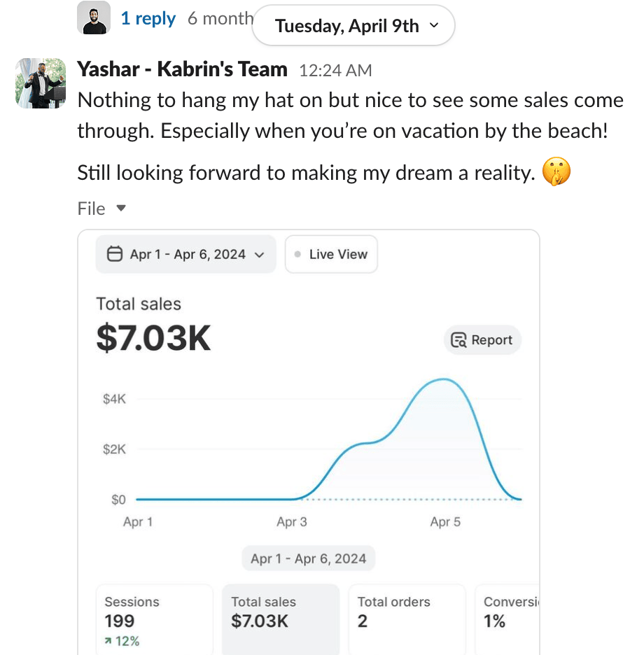Screen dimensions: 644x655
Task: Open the Tuesday, April 9th date dropdown
Action: point(353,27)
